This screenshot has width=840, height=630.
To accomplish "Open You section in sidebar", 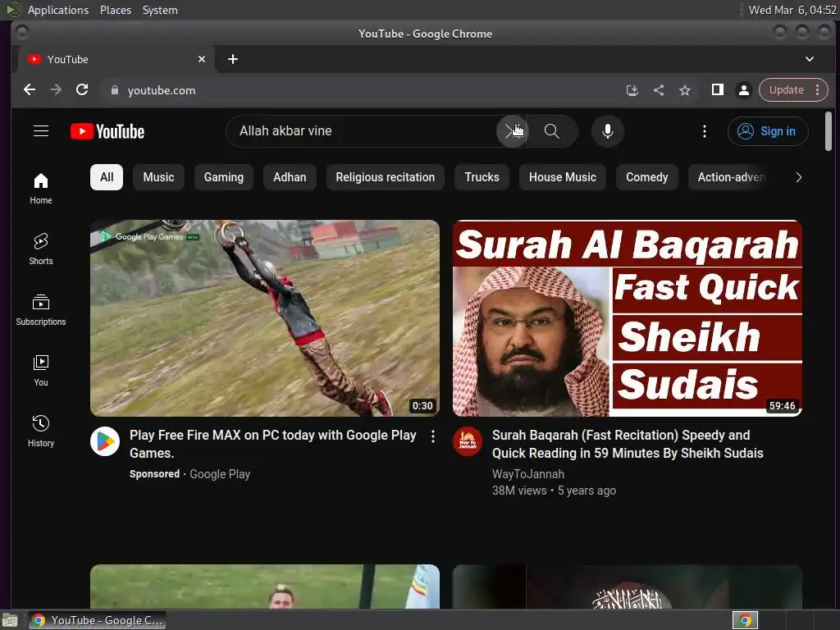I will (x=41, y=370).
